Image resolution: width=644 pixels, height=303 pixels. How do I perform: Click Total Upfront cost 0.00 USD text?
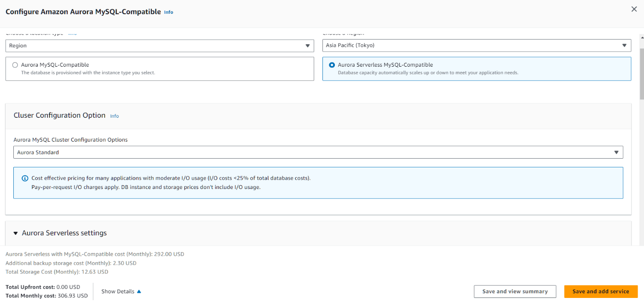pyautogui.click(x=43, y=287)
